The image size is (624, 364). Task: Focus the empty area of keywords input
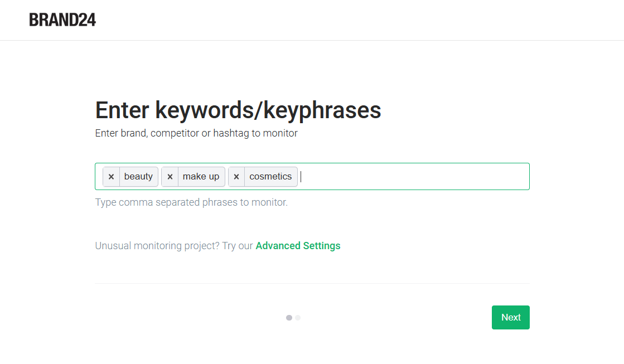pos(413,177)
